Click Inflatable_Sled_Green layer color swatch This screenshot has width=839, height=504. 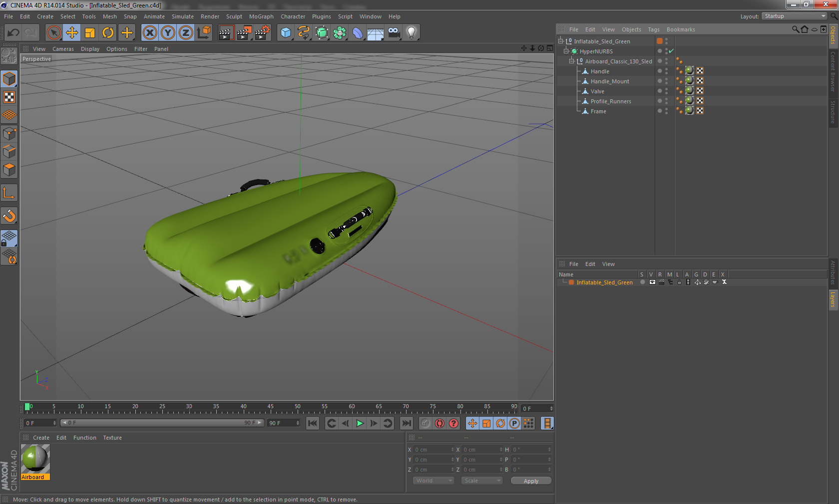pyautogui.click(x=571, y=282)
